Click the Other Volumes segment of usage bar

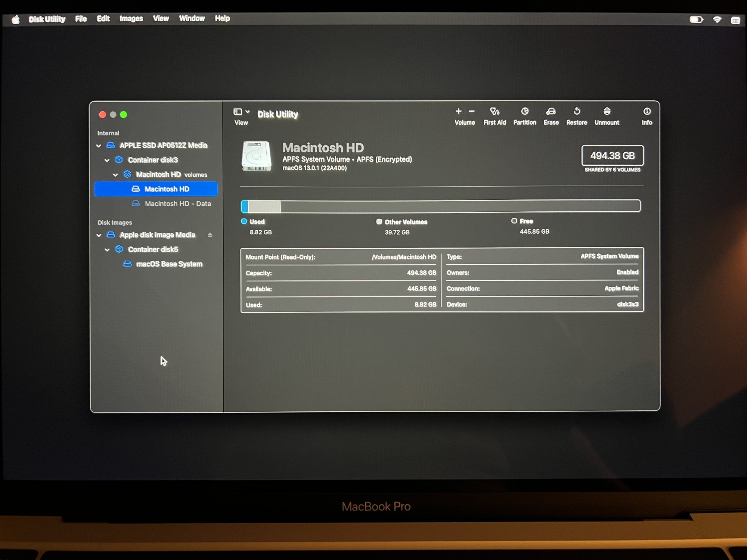(x=264, y=206)
